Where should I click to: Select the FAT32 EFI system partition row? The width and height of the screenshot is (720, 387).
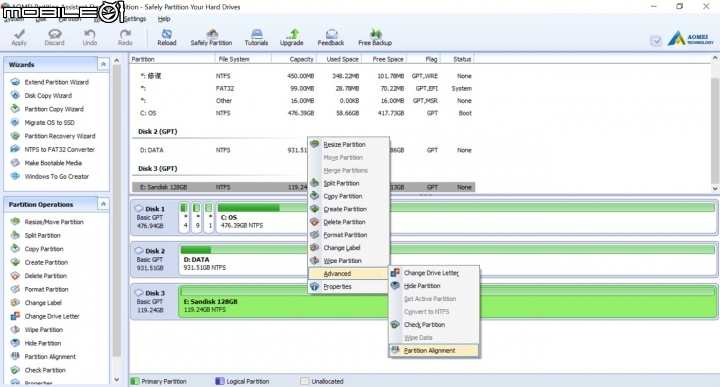pos(304,88)
